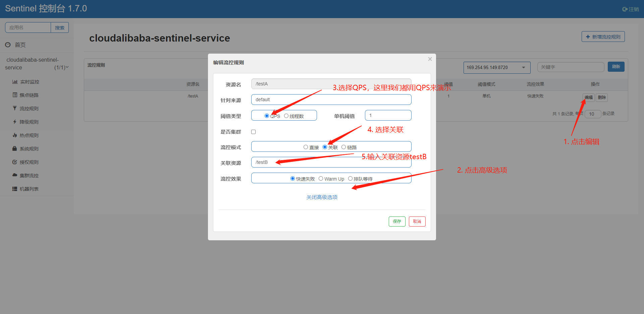Click 删除 for the /testA rule
644x314 pixels.
click(602, 98)
